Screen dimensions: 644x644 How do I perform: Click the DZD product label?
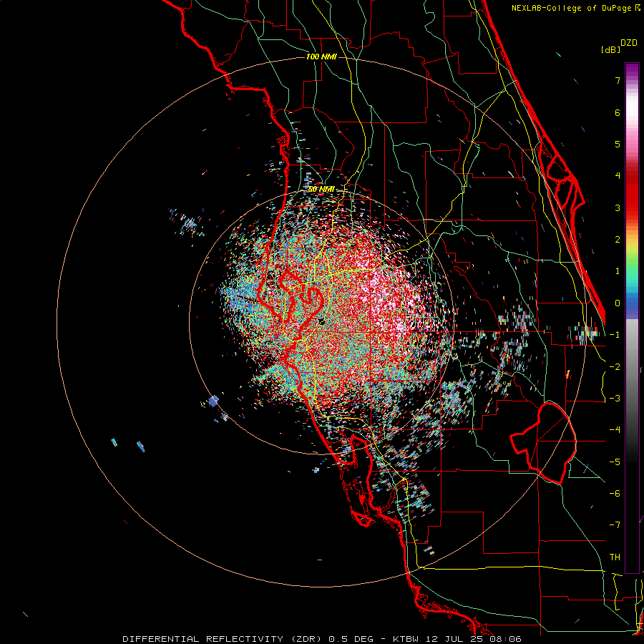629,43
